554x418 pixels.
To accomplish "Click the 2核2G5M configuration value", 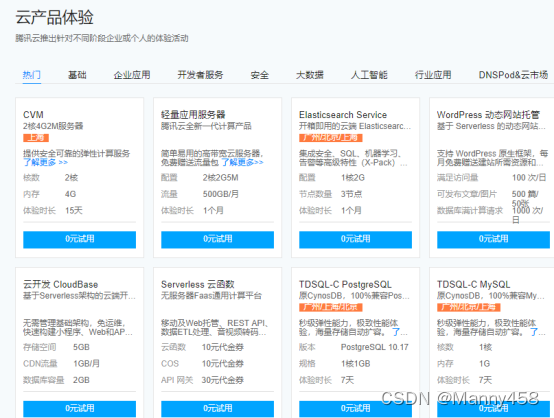I will [220, 178].
